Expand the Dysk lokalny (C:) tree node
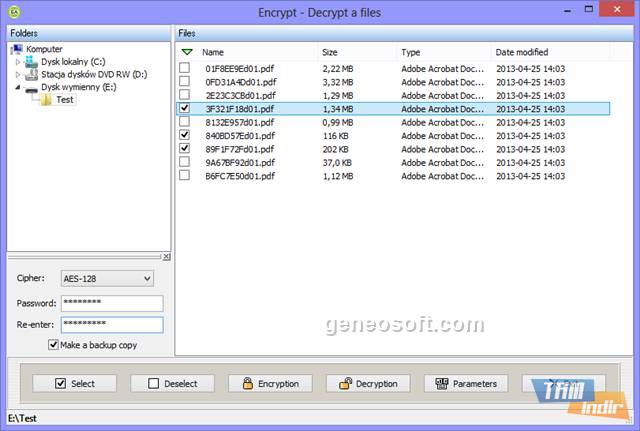This screenshot has width=640, height=431. tap(16, 62)
